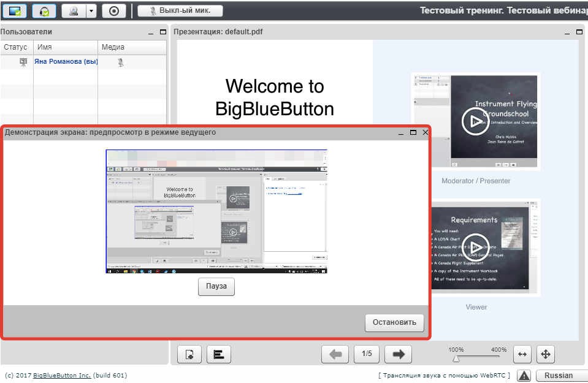Viewport: 588px width, 383px height.
Task: Toggle the headset audio icon
Action: point(44,11)
